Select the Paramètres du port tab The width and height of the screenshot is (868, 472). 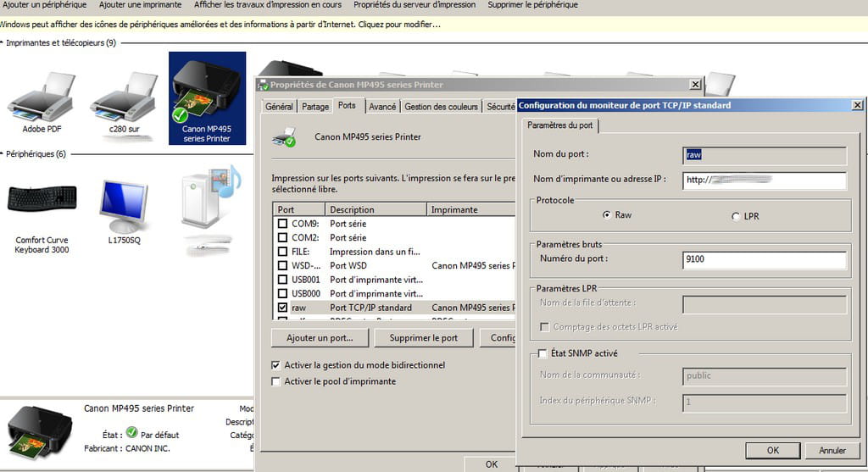559,125
